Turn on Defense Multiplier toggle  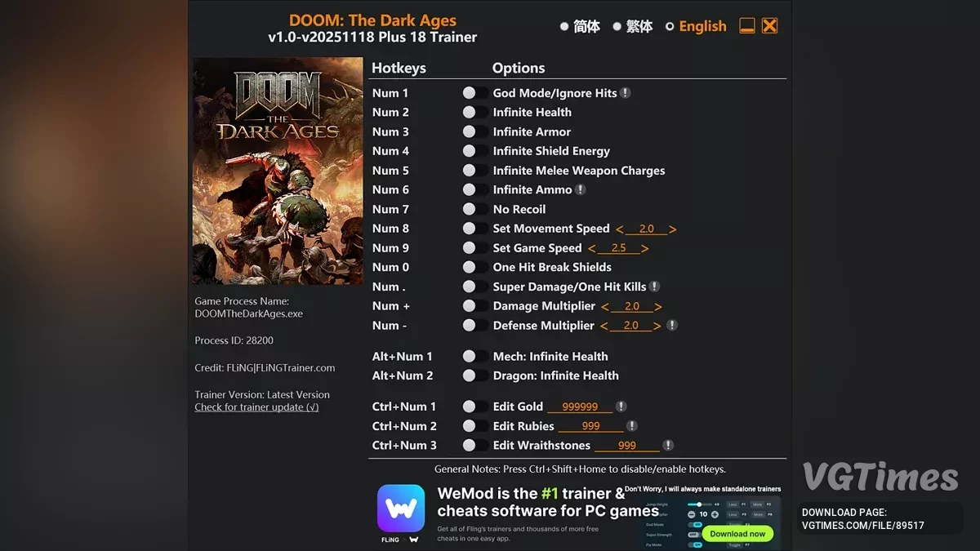(474, 325)
